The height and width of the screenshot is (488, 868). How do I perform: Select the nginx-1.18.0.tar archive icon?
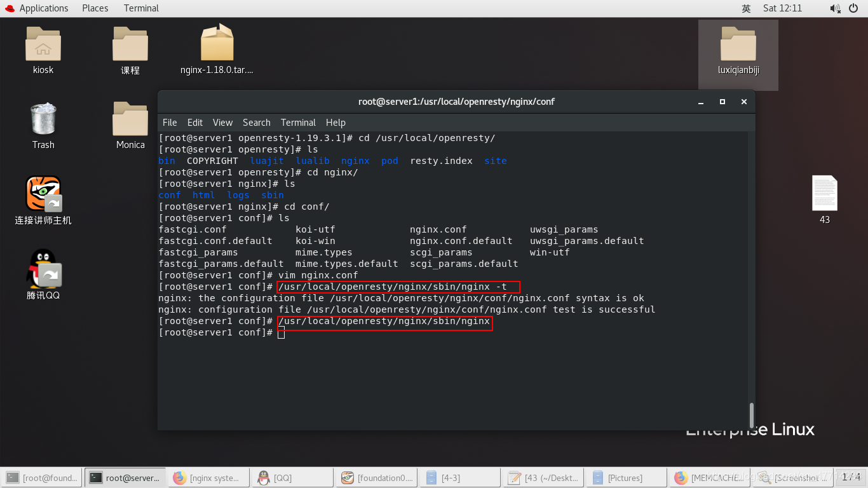[x=217, y=43]
